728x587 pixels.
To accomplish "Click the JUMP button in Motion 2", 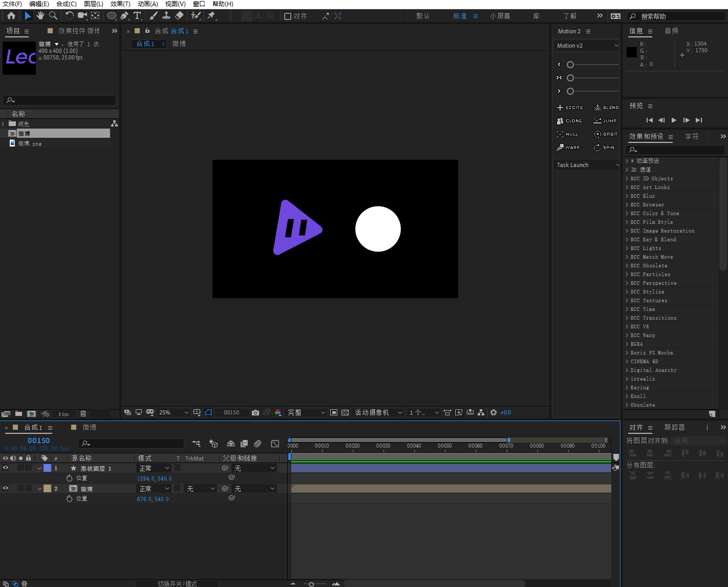I will pos(605,121).
